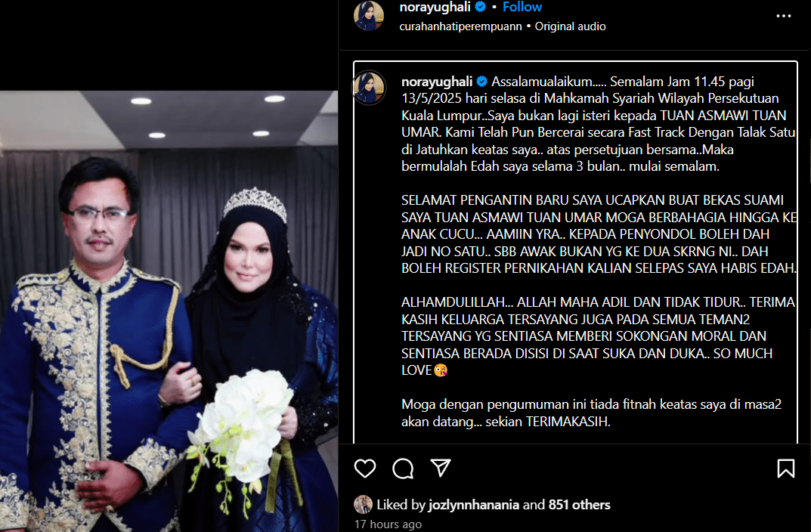Click the small liker avatar thumbnail
The width and height of the screenshot is (811, 532).
363,505
